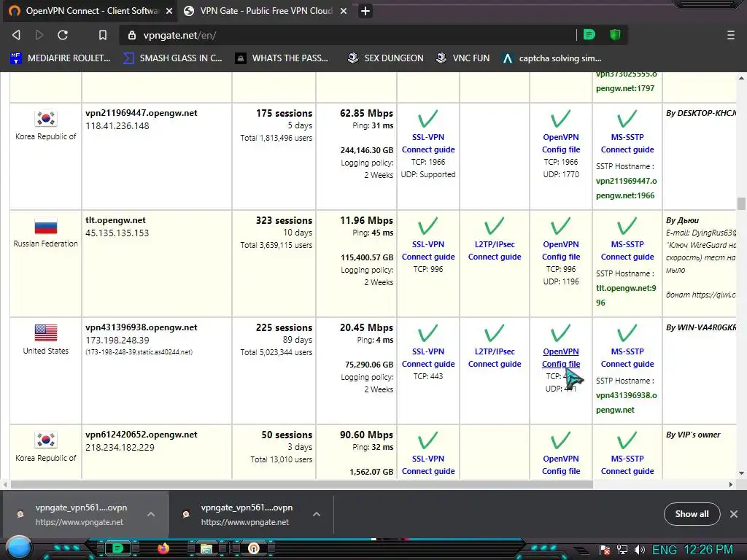Close the VPN Gate tab
The image size is (747, 560).
[x=344, y=11]
